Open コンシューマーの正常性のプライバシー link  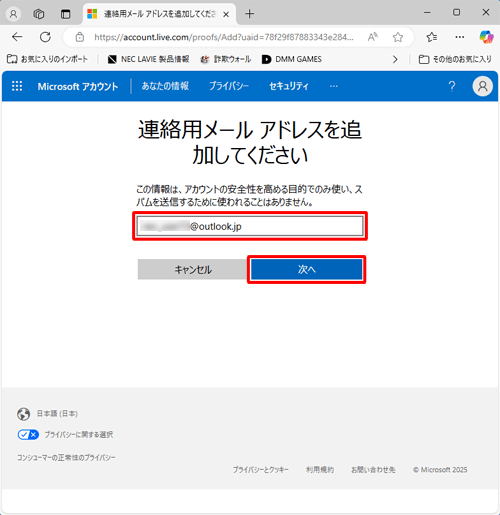pyautogui.click(x=66, y=458)
